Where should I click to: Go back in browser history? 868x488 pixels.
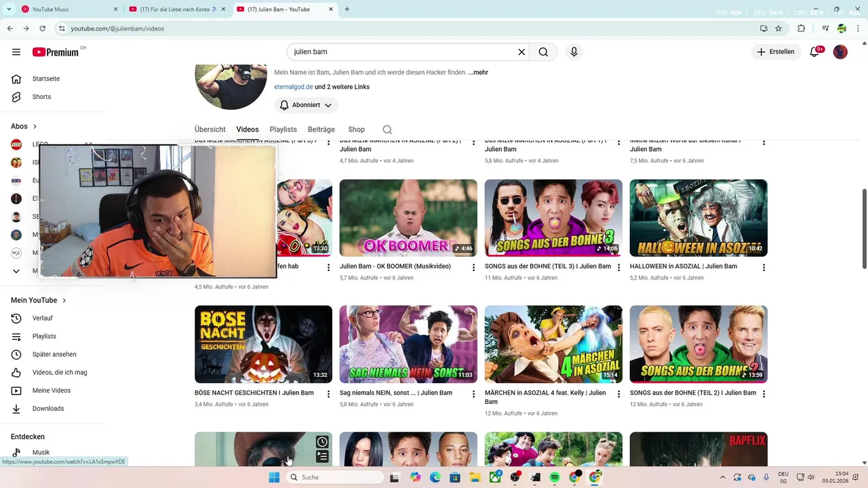9,28
